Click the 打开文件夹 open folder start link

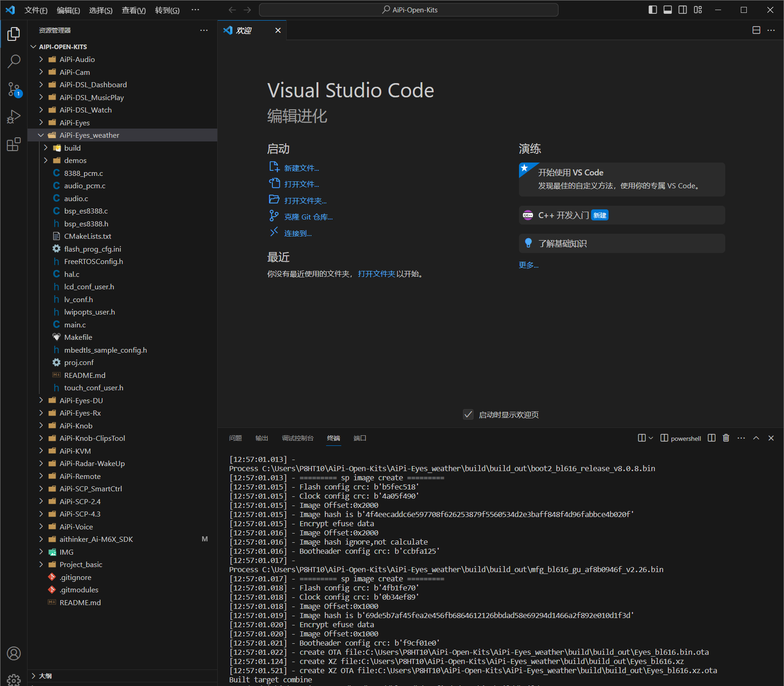tap(305, 201)
